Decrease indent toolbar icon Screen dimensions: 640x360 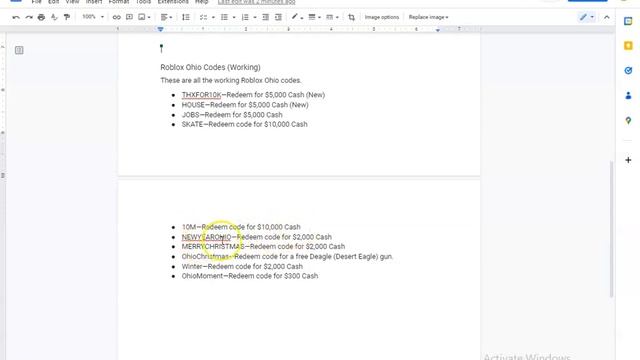265,17
